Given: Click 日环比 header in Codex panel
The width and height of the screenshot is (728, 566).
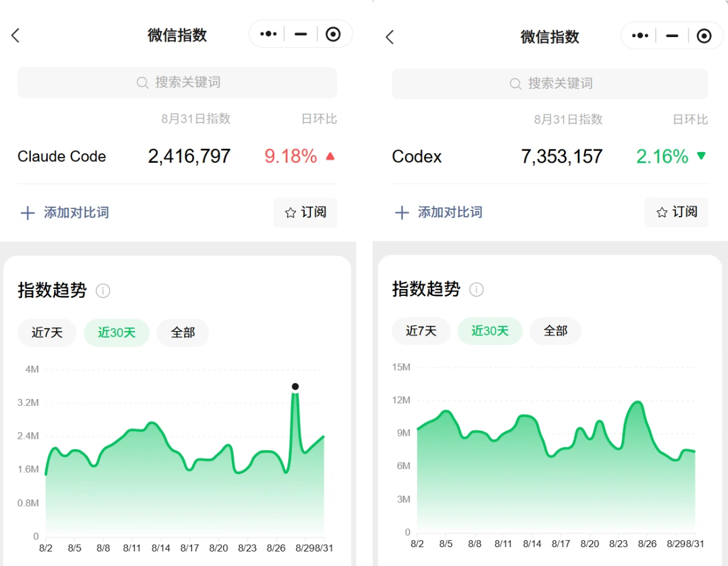Looking at the screenshot, I should tap(690, 120).
